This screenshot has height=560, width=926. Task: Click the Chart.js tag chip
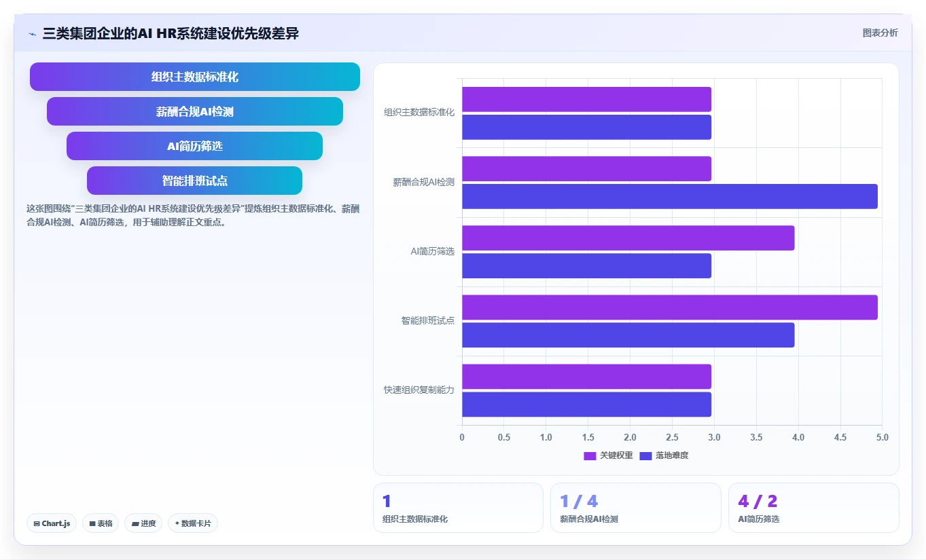52,523
